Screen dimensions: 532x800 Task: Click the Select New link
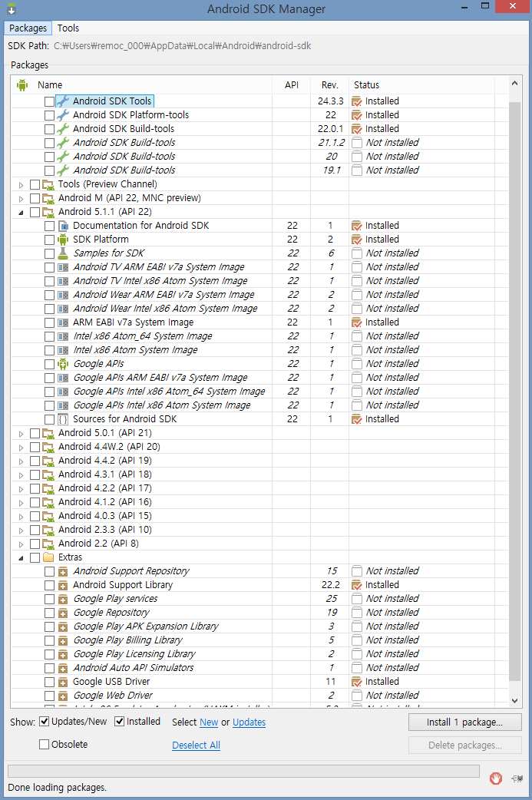point(209,722)
